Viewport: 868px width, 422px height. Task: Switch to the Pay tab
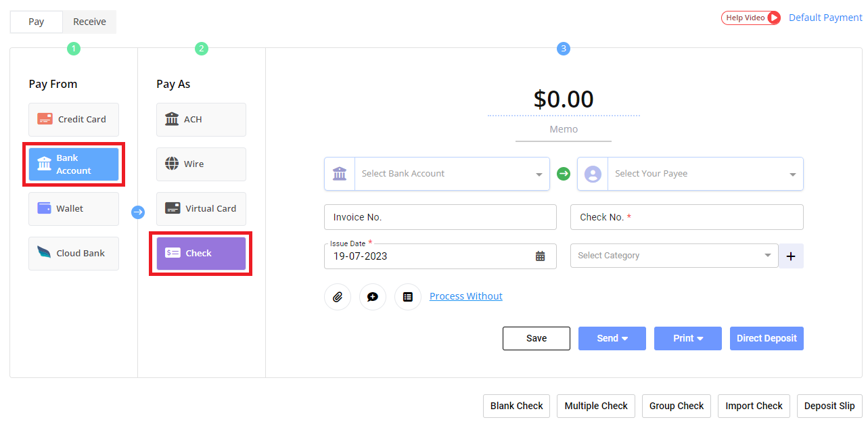[x=37, y=22]
